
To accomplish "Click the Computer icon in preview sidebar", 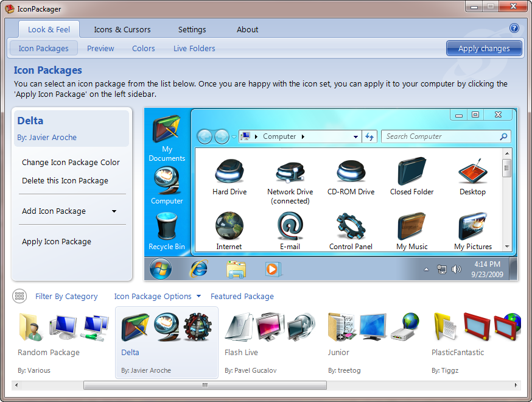I will (x=167, y=182).
